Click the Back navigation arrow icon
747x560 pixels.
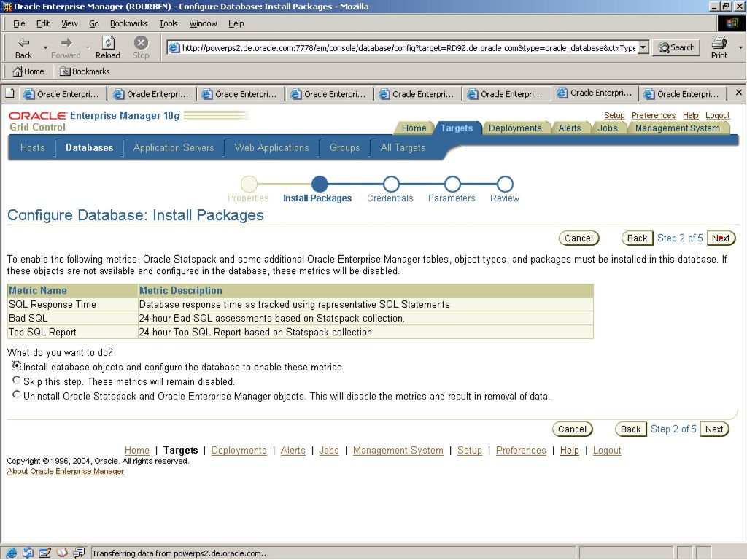point(23,43)
